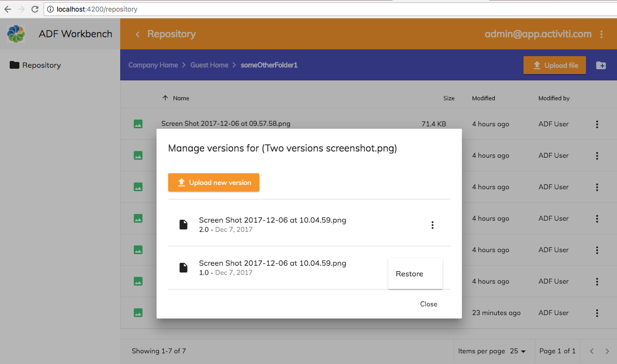Click the create new folder icon
Viewport: 617px width, 364px height.
[601, 65]
